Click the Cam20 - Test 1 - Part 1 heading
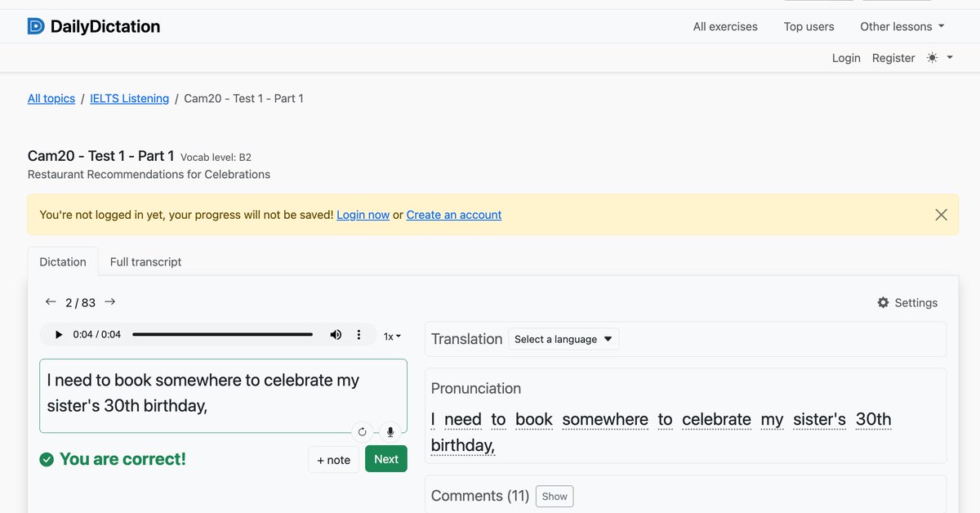Screen dimensions: 980x513 101,155
